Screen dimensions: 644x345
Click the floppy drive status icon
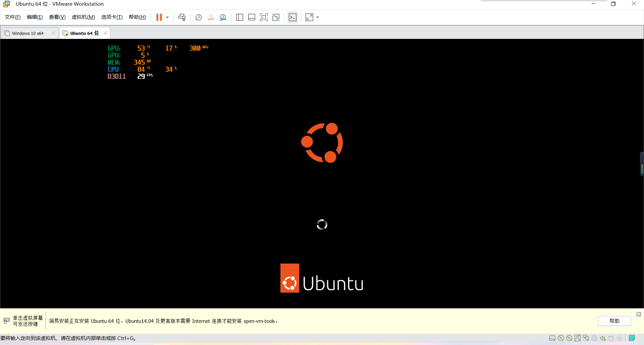[x=578, y=338]
